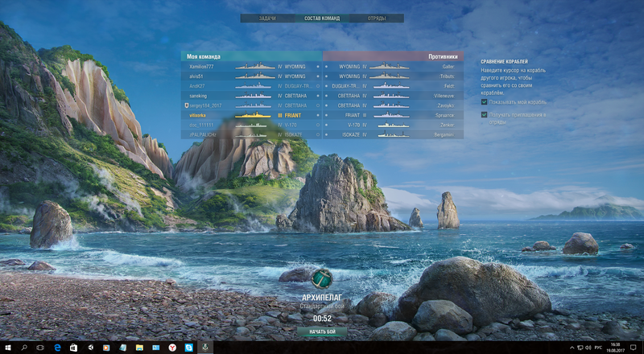Open the Windows Store taskbar icon
Image resolution: width=644 pixels, height=354 pixels.
73,348
